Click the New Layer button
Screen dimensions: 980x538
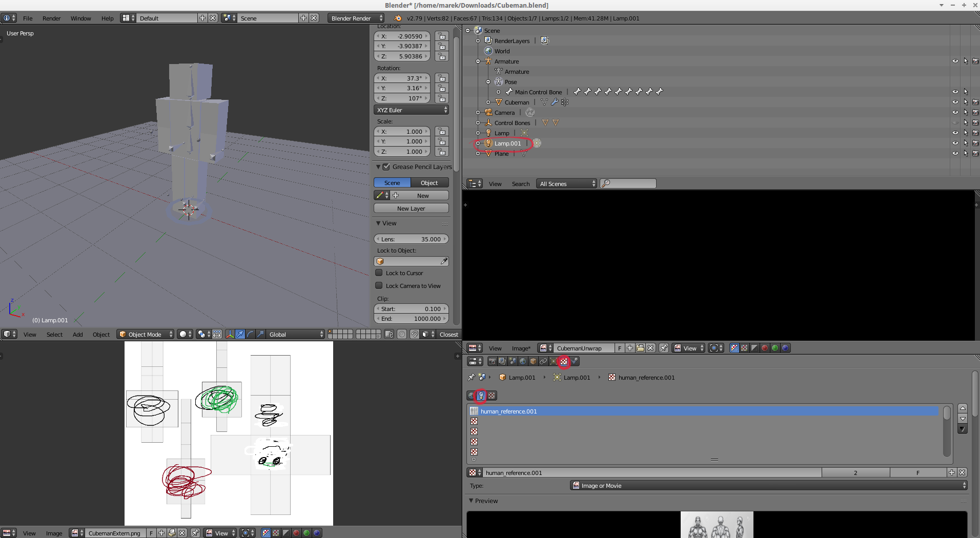(411, 208)
